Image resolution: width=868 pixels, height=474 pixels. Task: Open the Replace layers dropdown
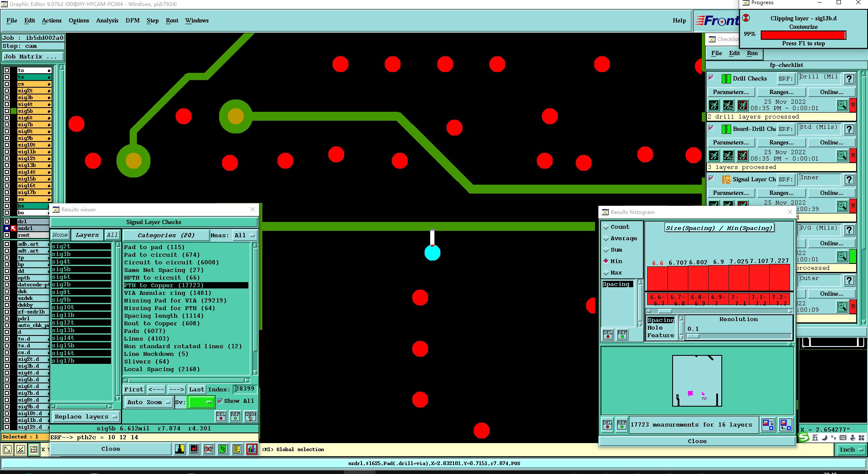[85, 417]
